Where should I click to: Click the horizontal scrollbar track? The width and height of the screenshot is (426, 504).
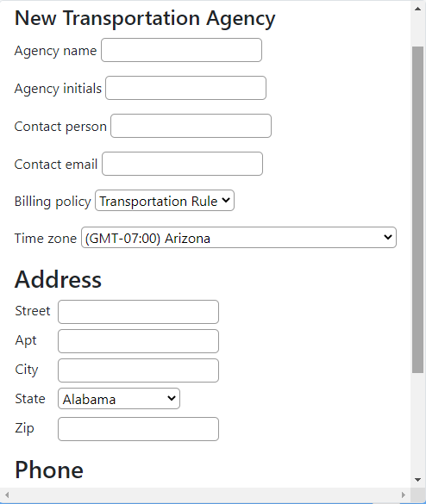point(205,495)
